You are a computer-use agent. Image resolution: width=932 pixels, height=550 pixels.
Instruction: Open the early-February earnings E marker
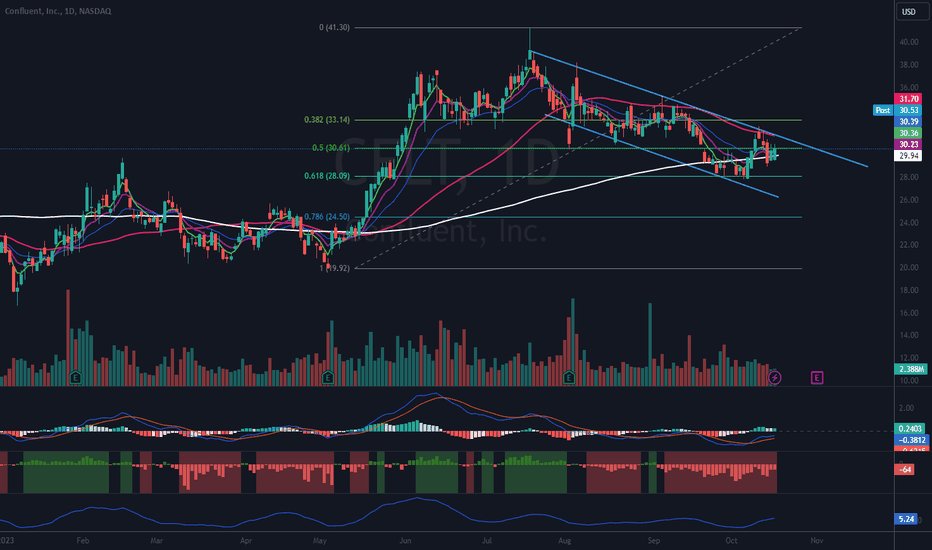75,378
